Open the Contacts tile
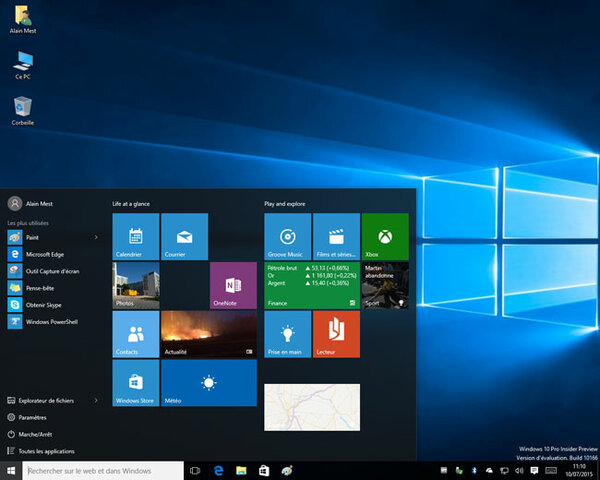Screen dimensions: 600x480 pyautogui.click(x=136, y=334)
